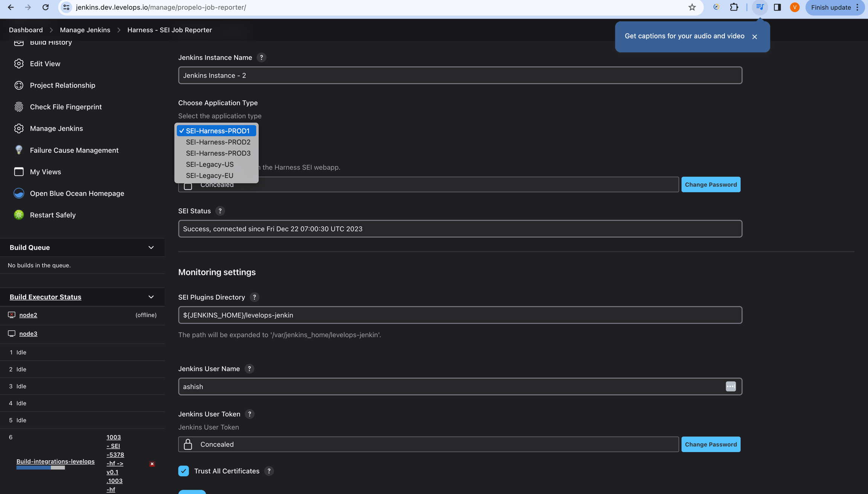Open the node3 executor details
Screen dimensions: 868x494
tap(28, 333)
